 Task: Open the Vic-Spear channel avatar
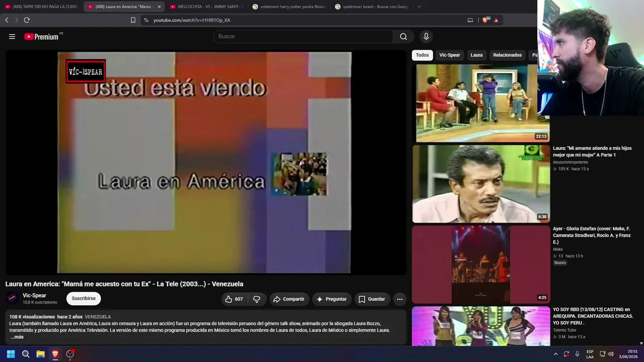(x=12, y=299)
